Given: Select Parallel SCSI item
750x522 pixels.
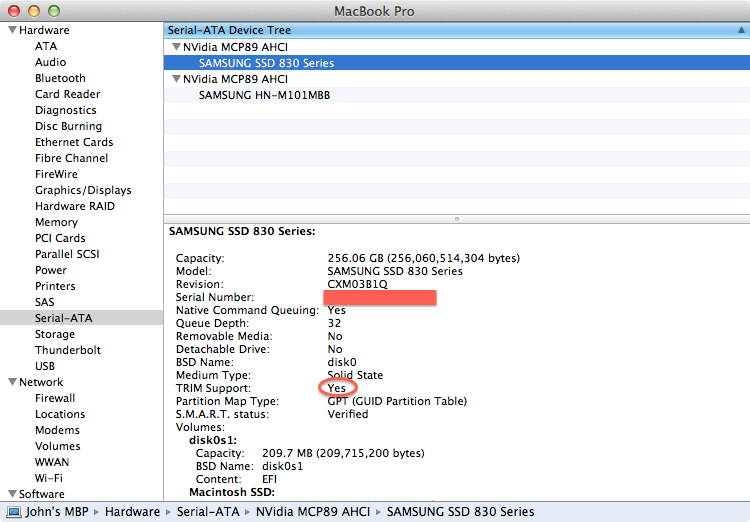Looking at the screenshot, I should (x=67, y=254).
